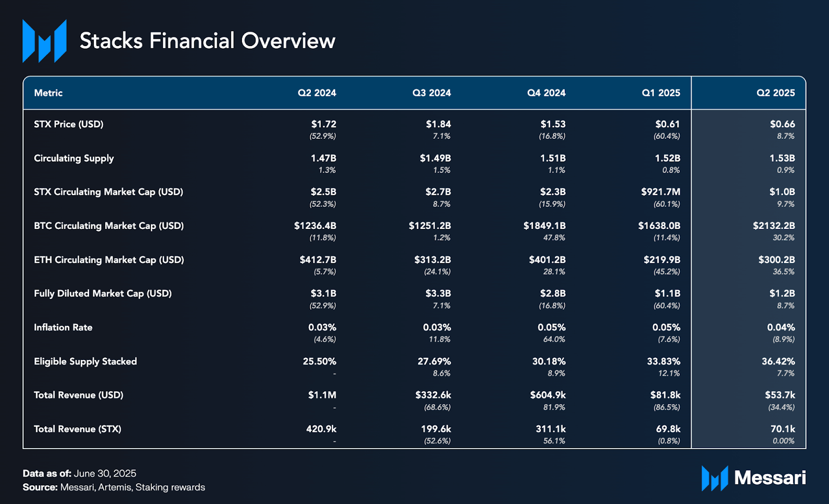Select the 'Data as of: June 30, 2025' note
829x504 pixels.
tap(79, 473)
